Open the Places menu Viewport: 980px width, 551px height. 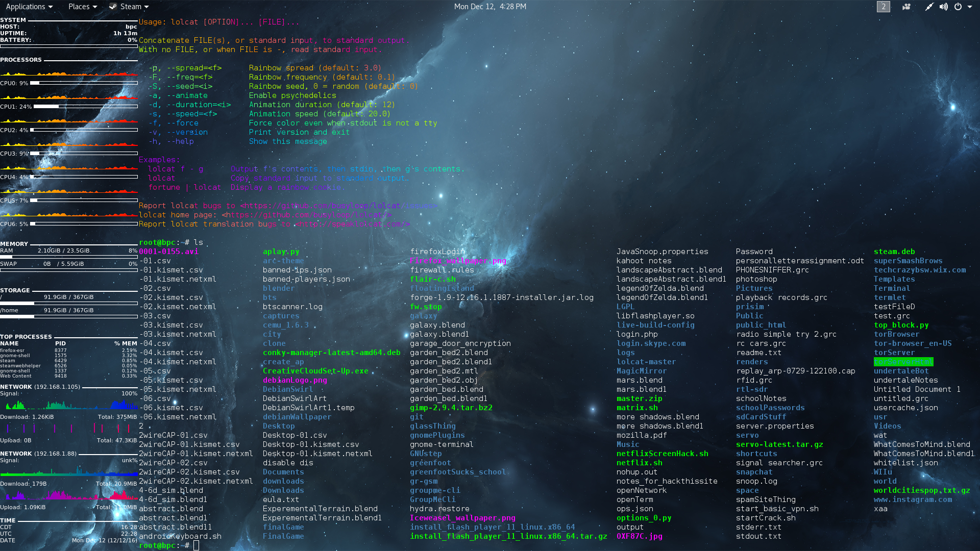coord(82,7)
